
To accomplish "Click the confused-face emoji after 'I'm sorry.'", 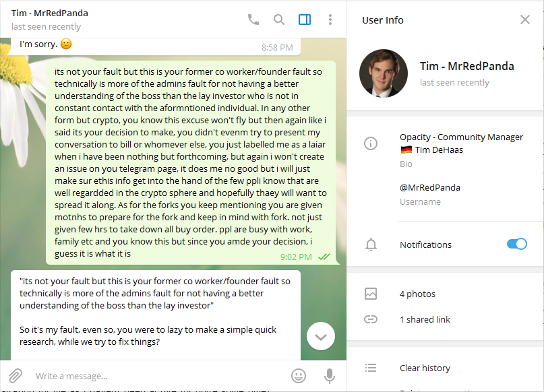I will [66, 44].
